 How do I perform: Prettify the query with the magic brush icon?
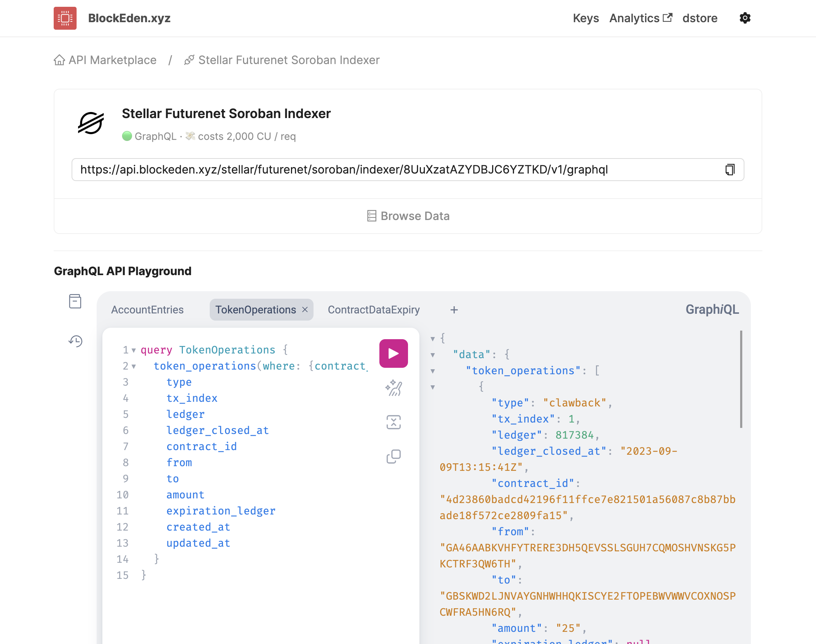(393, 388)
